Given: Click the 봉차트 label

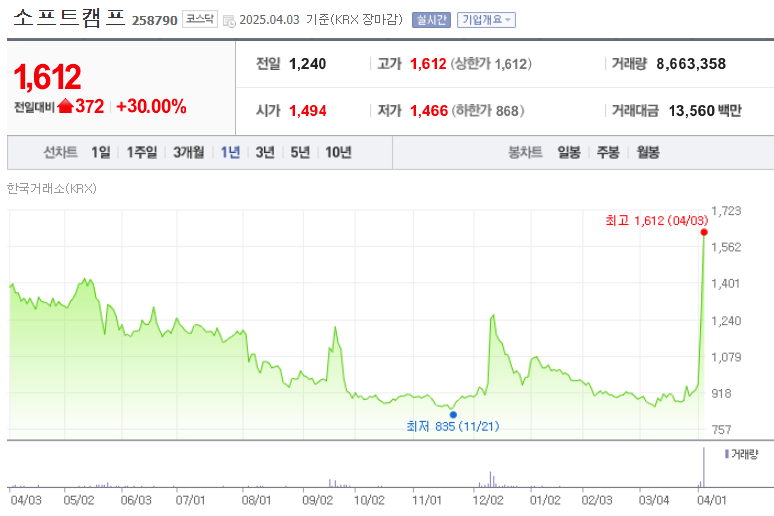Looking at the screenshot, I should click(x=525, y=152).
